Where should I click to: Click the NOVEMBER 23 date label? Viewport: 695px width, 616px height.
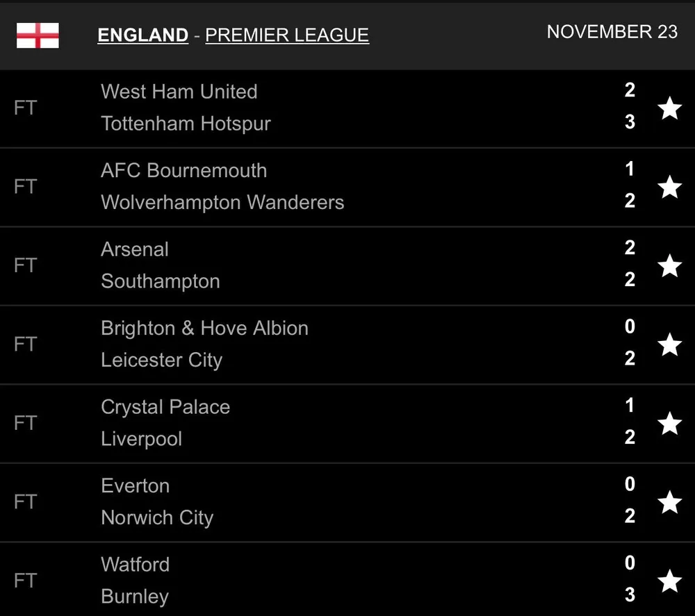click(x=612, y=32)
